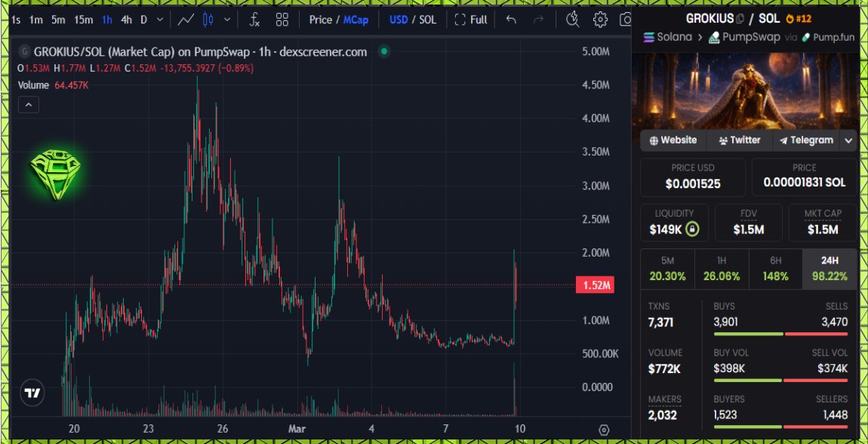The height and width of the screenshot is (444, 868).
Task: Click the liquidity lock icon
Action: (692, 230)
